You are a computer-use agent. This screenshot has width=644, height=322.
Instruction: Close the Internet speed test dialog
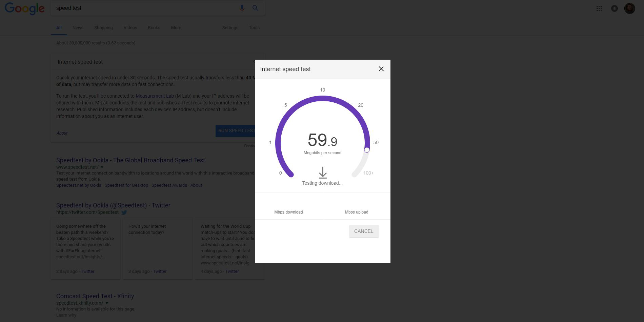click(381, 69)
